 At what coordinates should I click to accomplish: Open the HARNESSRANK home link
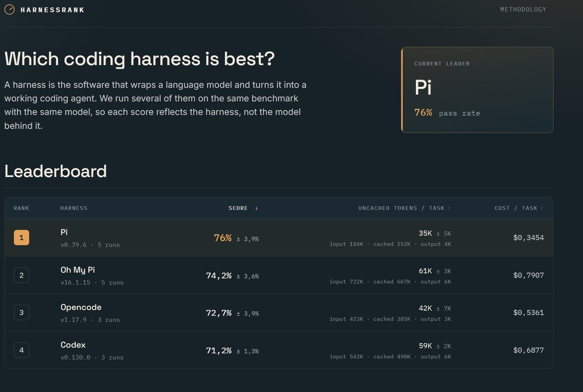pyautogui.click(x=44, y=10)
